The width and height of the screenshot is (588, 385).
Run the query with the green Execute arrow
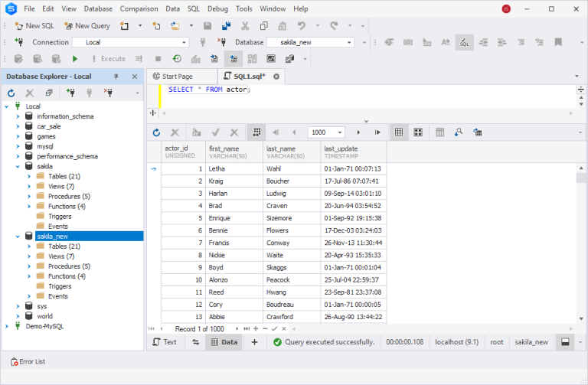[x=75, y=58]
